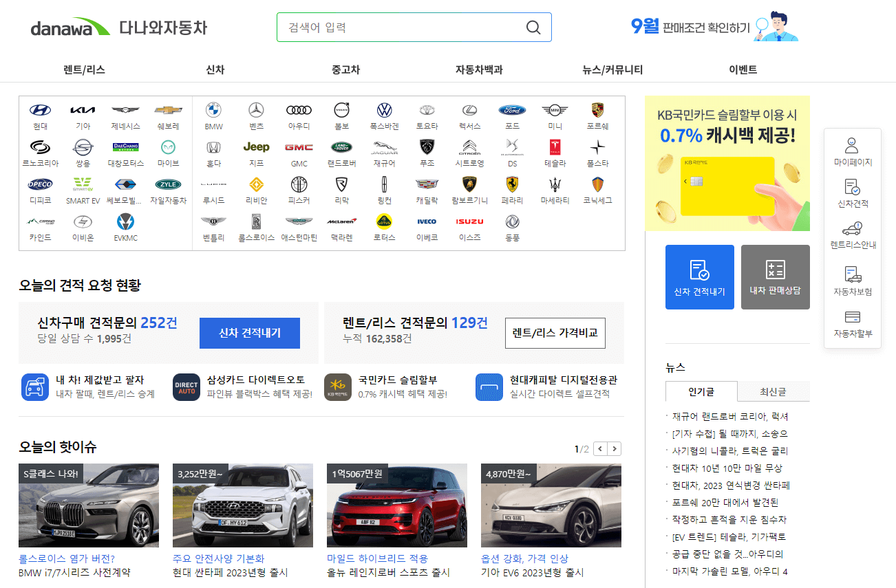This screenshot has height=588, width=896.
Task: Open 현대캐피탈 디지털전용관 link
Action: [546, 387]
